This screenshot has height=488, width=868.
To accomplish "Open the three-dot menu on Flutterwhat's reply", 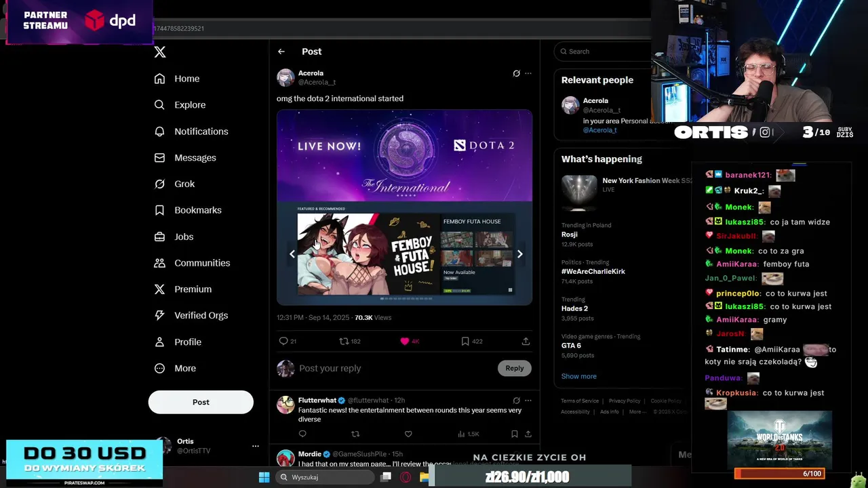I will click(528, 401).
